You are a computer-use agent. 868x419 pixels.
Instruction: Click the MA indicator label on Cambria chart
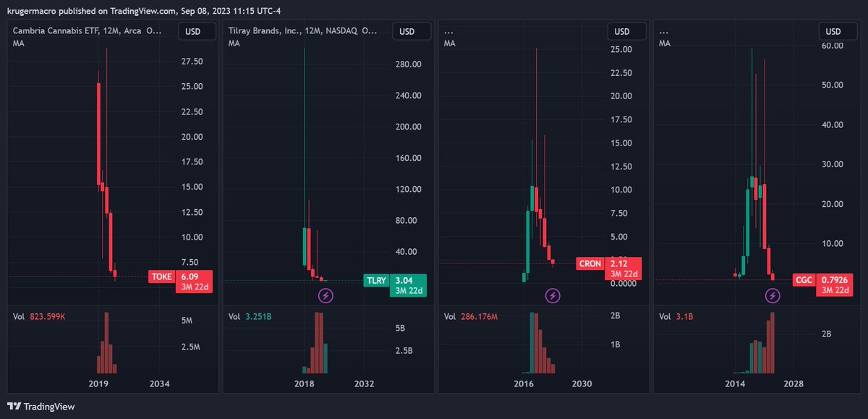18,44
